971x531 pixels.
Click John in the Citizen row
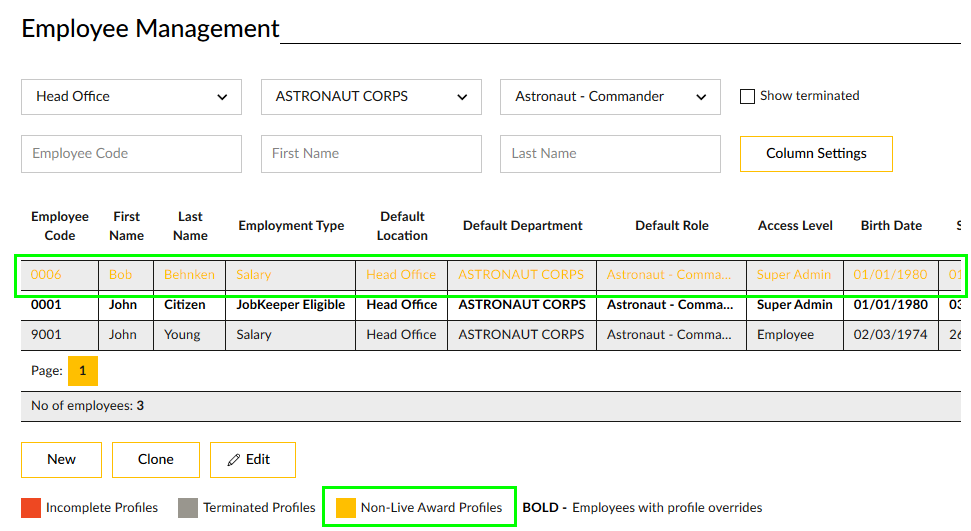pos(126,305)
